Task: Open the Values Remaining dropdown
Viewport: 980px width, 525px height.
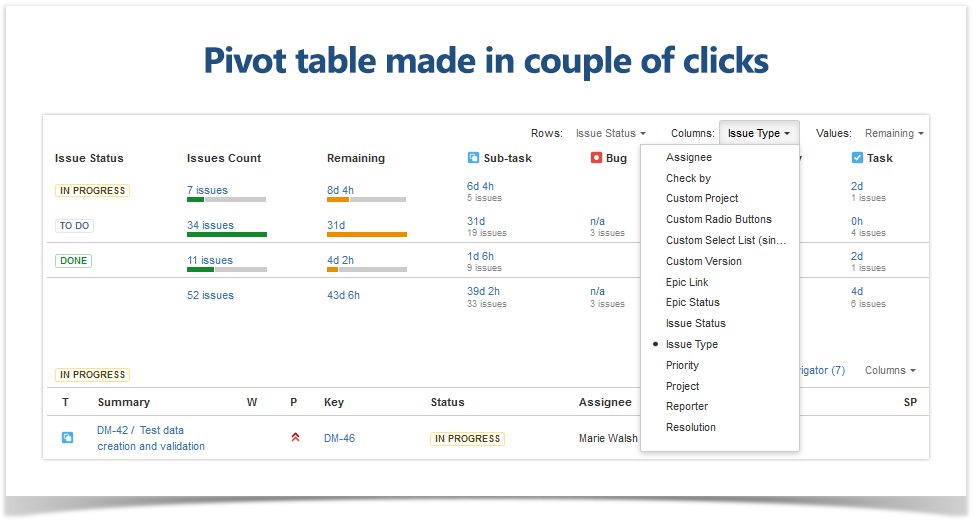Action: [894, 133]
